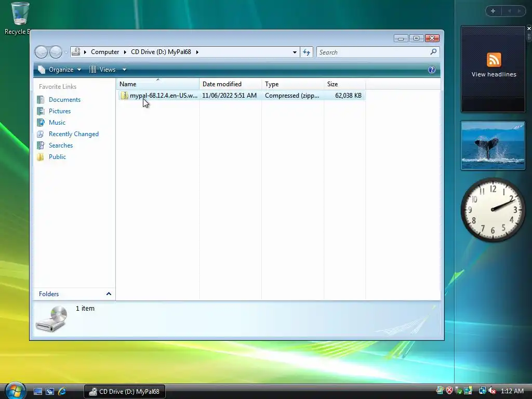
Task: Click the network tray icon
Action: click(x=482, y=391)
